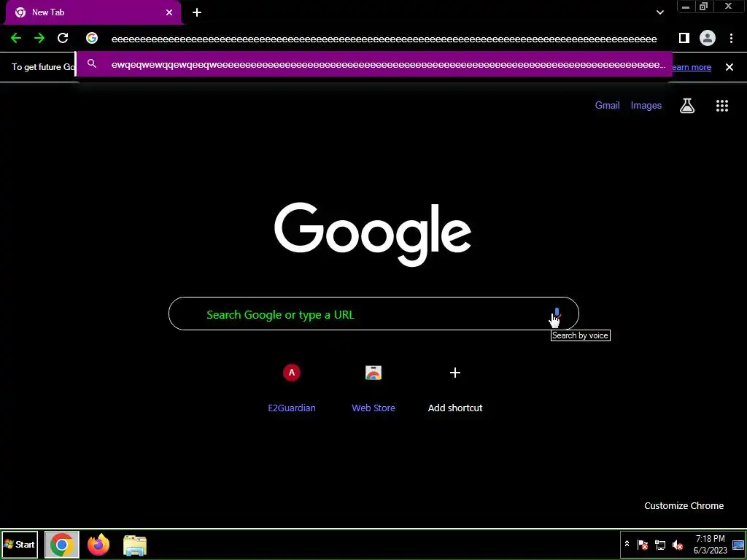Add a shortcut with the plus tile
This screenshot has height=560, width=747.
[455, 373]
